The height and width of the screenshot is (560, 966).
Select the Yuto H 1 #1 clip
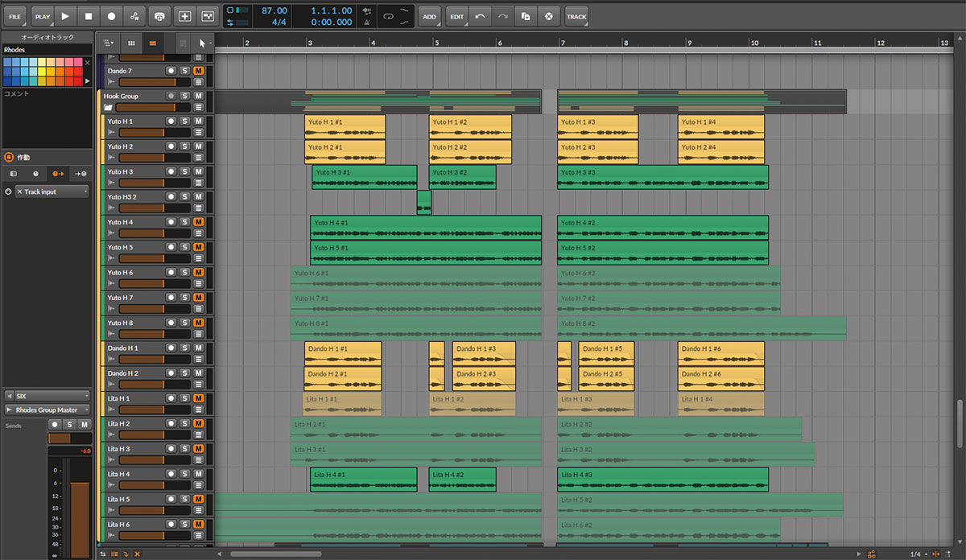[345, 127]
